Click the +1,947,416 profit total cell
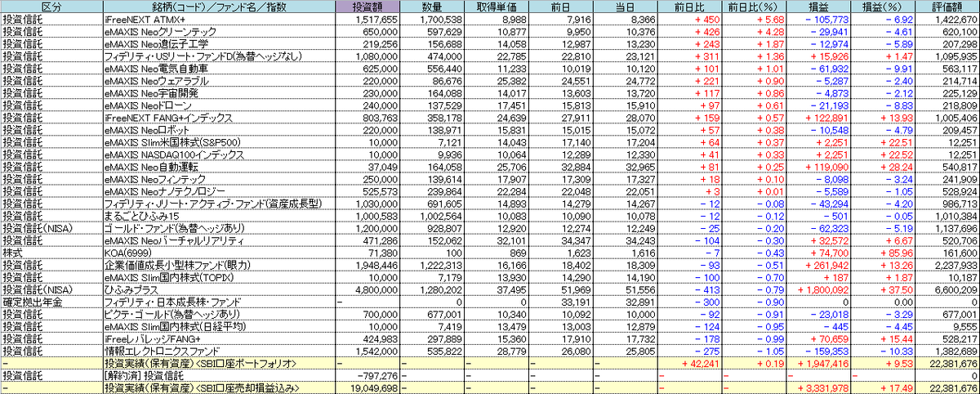 click(x=819, y=363)
